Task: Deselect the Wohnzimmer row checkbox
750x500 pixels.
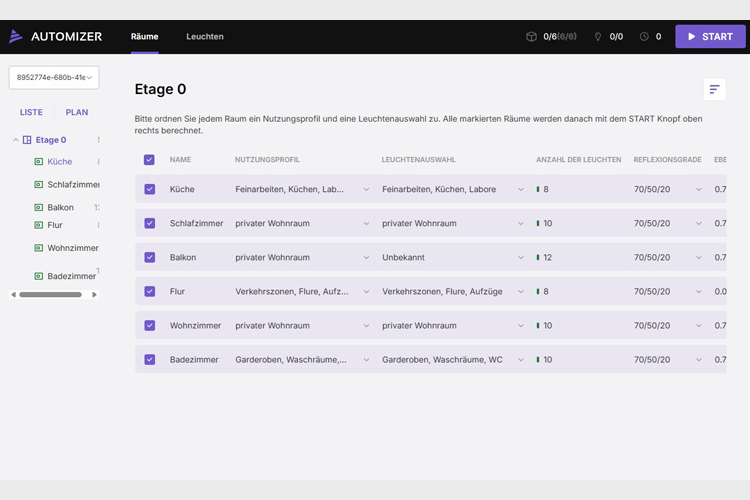Action: tap(150, 325)
